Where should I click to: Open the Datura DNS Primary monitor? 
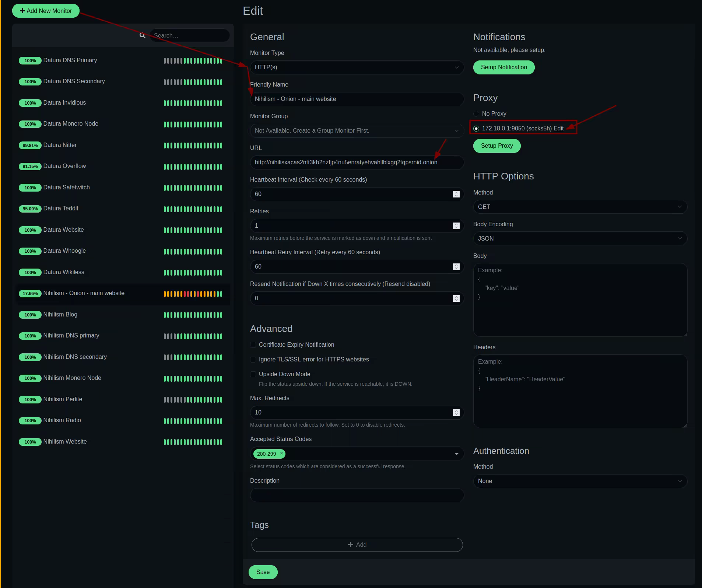tap(123, 60)
